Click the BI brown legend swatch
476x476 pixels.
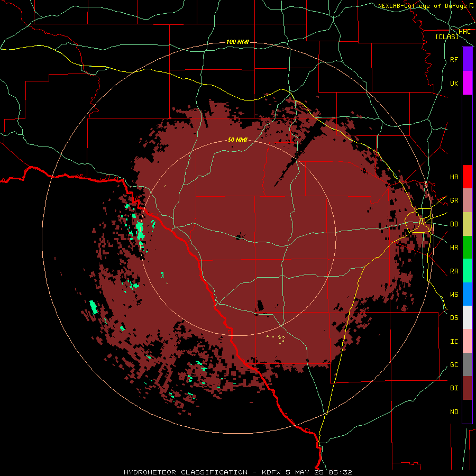467,388
